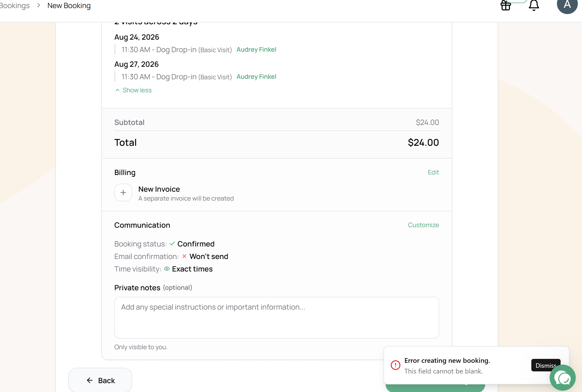Dismiss the error creating booking toast
Viewport: 582px width, 392px height.
pyautogui.click(x=546, y=365)
